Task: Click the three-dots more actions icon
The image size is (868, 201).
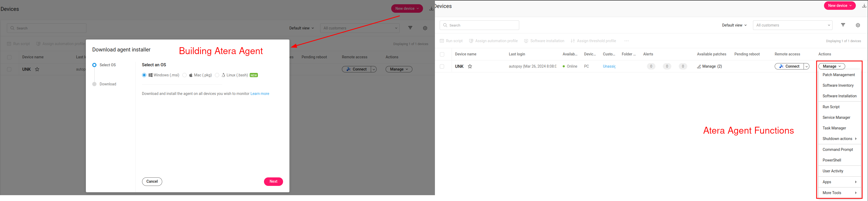Action: (626, 41)
